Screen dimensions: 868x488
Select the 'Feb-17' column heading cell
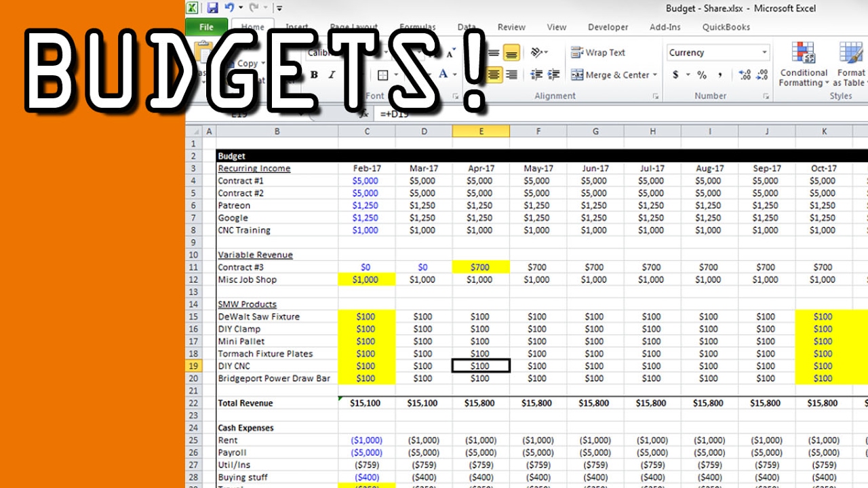367,168
